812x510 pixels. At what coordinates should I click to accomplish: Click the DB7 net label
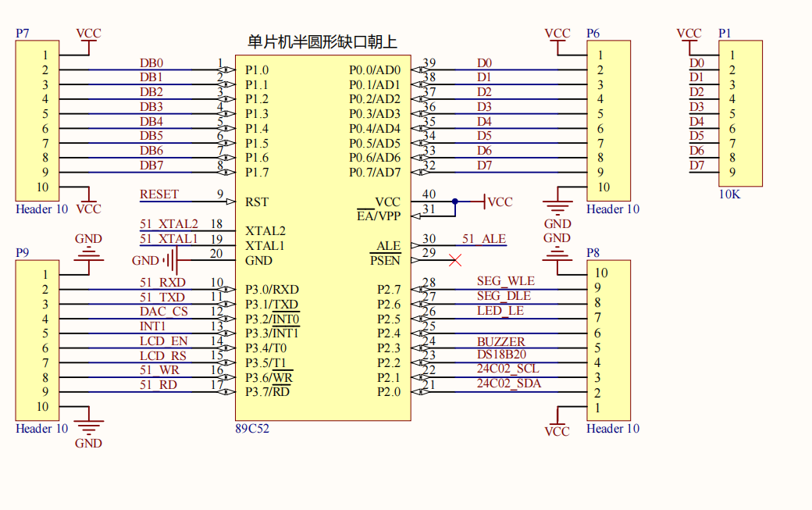(151, 165)
